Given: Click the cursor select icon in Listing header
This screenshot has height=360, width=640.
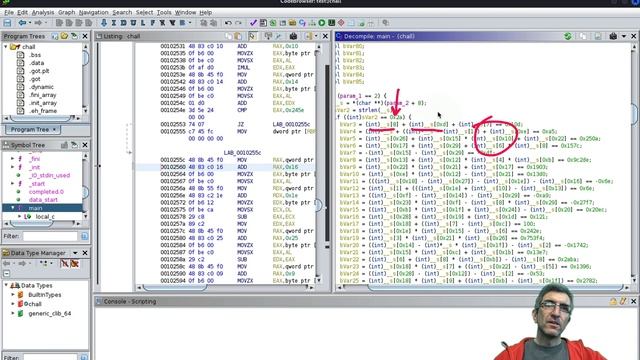Looking at the screenshot, I should (253, 36).
